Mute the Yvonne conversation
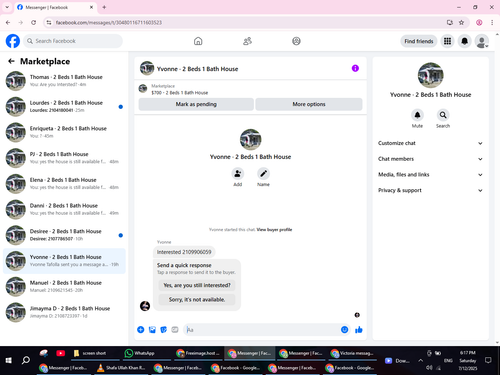The width and height of the screenshot is (500, 375). [x=417, y=115]
